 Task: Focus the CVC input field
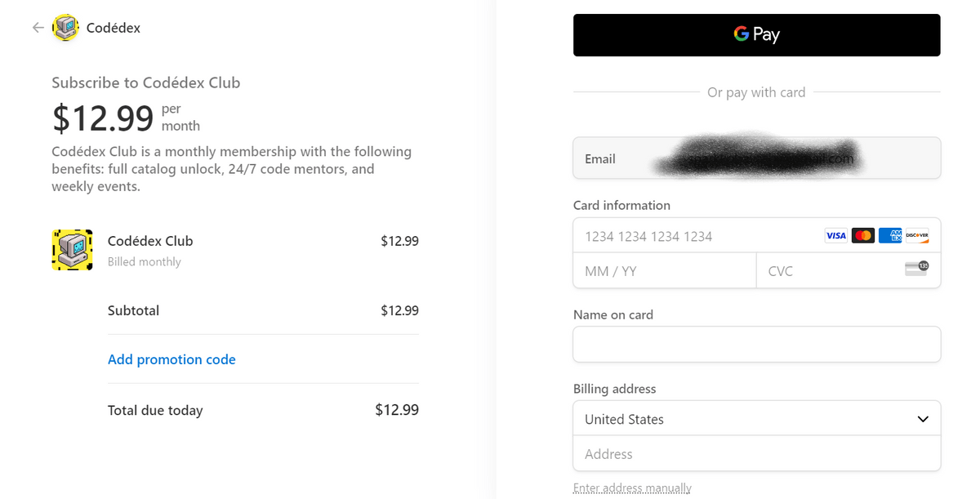tap(825, 271)
